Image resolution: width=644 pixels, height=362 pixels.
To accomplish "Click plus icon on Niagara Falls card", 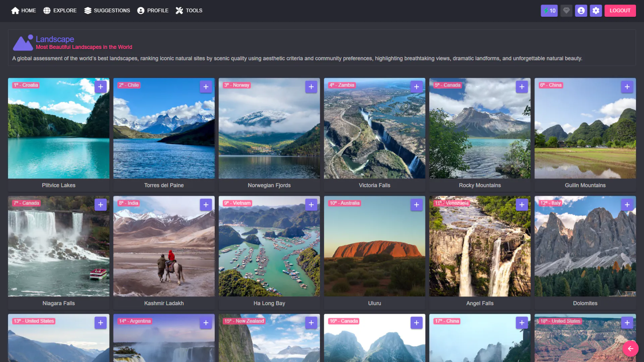I will tap(101, 205).
